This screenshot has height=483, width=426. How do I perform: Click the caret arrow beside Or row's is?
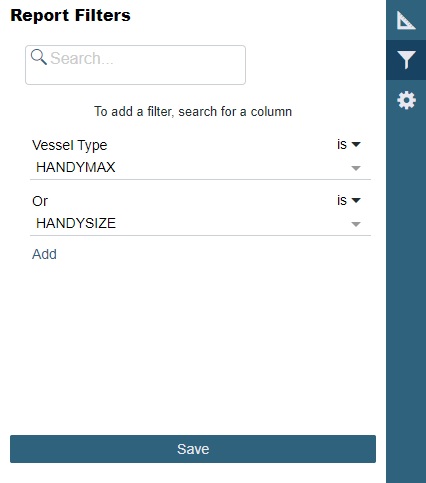[356, 200]
